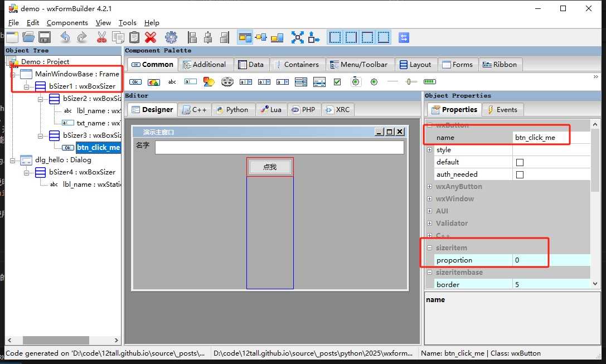
Task: Toggle the 'auth_needed' property checkbox
Action: point(520,174)
